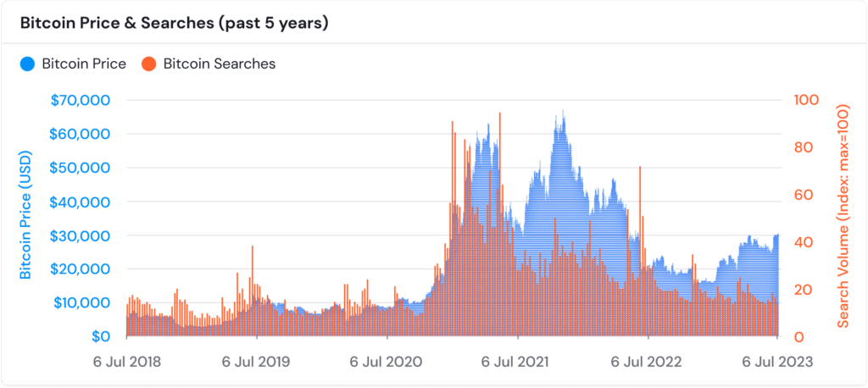Click the '6 Jul 2022' date label
Viewport: 868px width, 388px height.
[x=648, y=363]
